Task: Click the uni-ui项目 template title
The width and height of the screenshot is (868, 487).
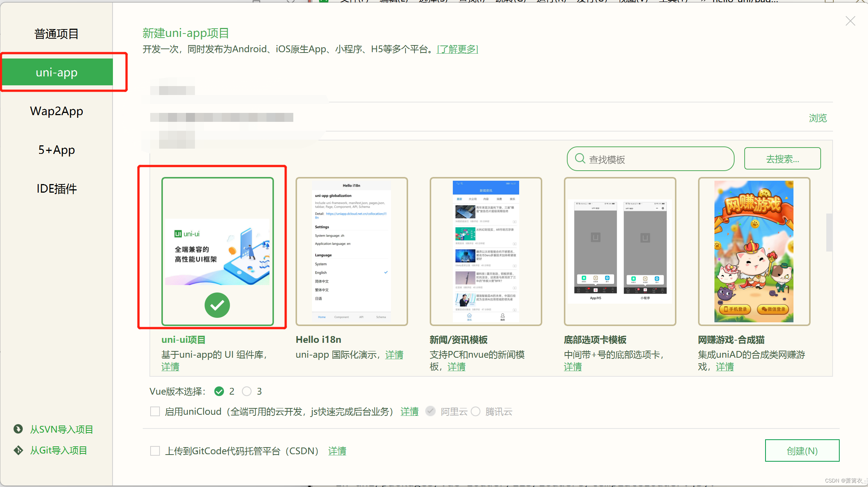Action: 183,339
